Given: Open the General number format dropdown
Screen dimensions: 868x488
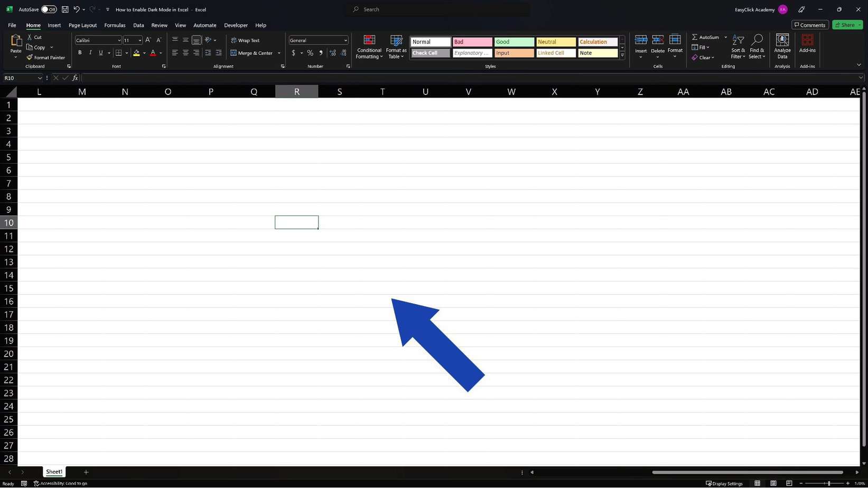Looking at the screenshot, I should point(346,40).
